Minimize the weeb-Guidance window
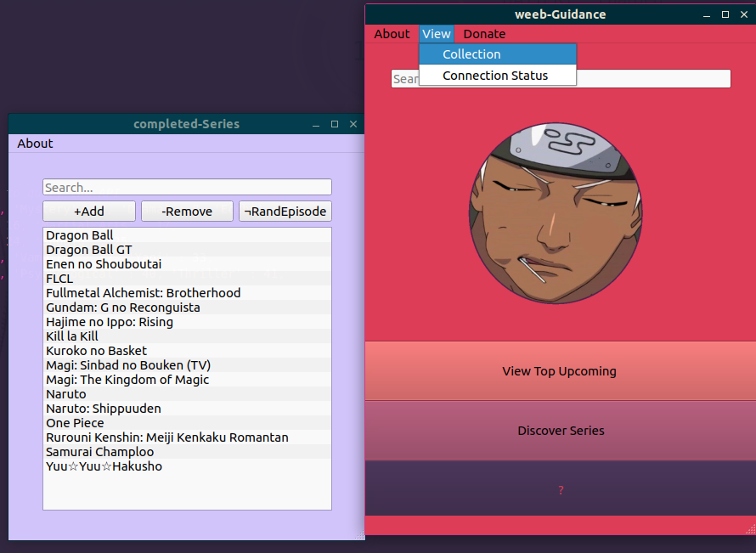 [x=707, y=14]
